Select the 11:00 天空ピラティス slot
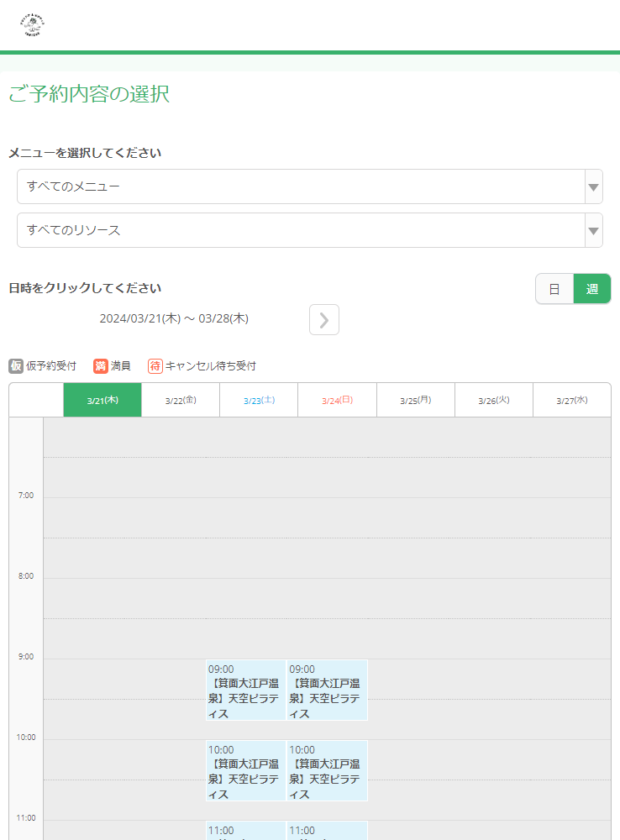Image resolution: width=620 pixels, height=840 pixels. click(x=244, y=832)
